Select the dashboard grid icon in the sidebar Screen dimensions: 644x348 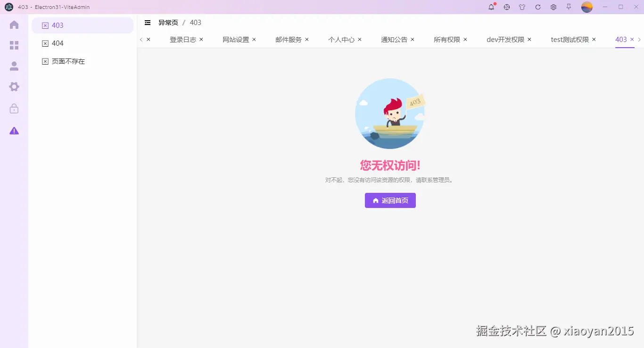(14, 45)
